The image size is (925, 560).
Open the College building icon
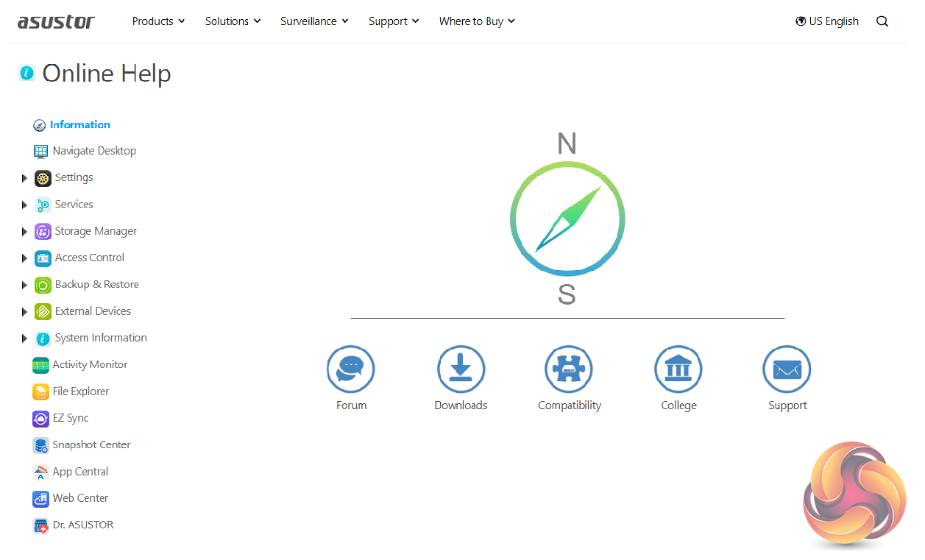click(x=678, y=369)
